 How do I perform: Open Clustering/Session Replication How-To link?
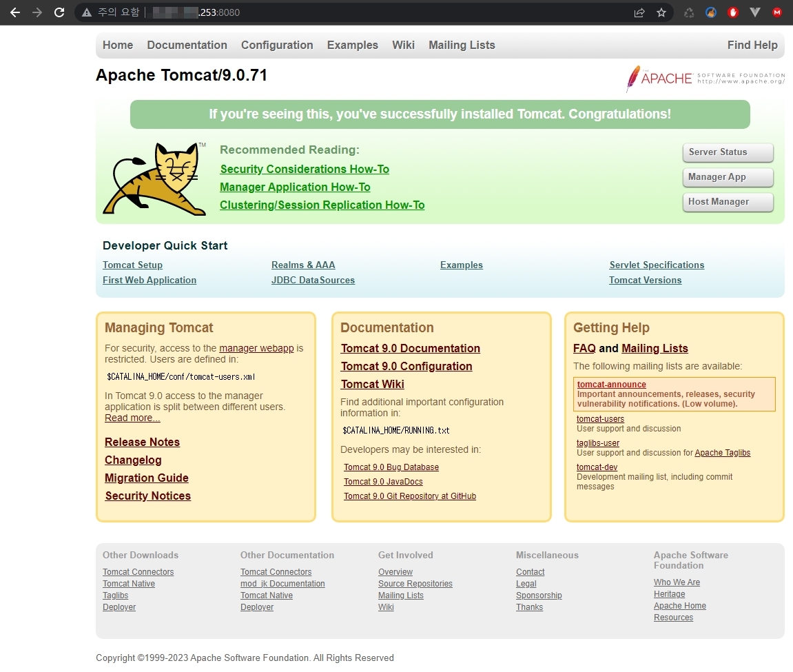click(322, 205)
